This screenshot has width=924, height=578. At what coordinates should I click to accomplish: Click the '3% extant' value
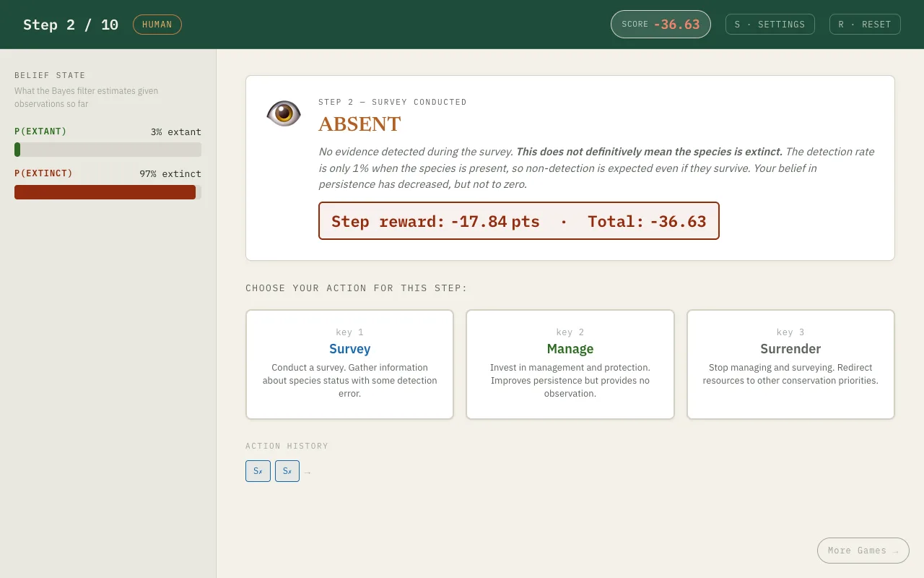pyautogui.click(x=176, y=132)
